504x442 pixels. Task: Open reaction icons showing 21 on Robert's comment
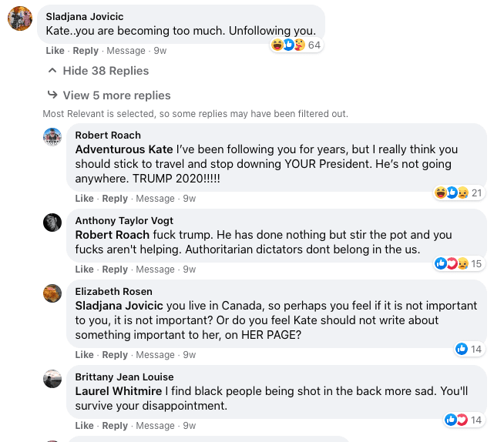click(x=459, y=193)
